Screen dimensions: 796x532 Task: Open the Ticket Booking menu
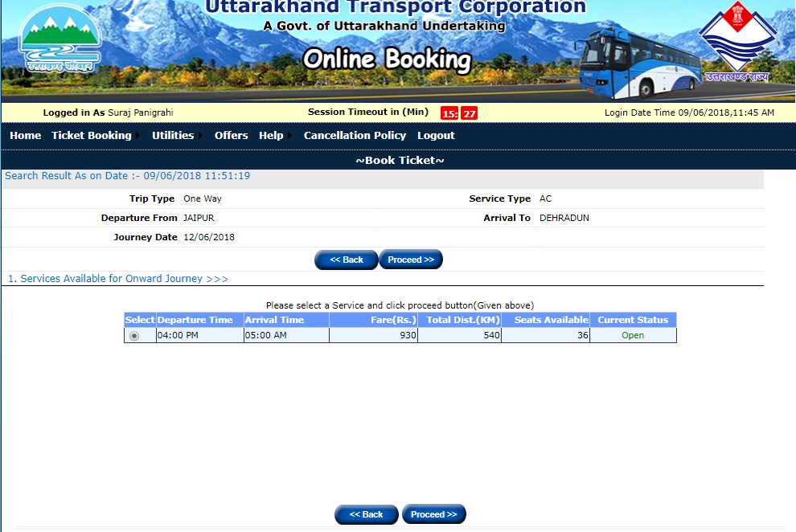click(92, 135)
